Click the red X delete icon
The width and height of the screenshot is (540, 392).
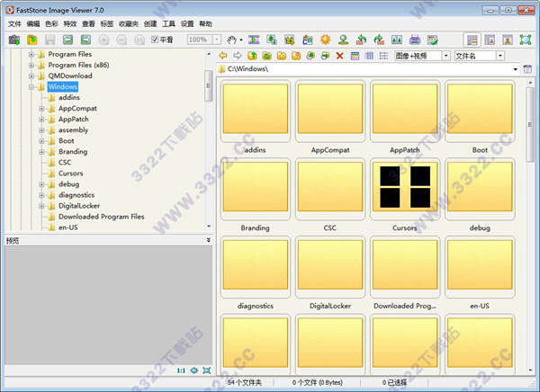click(x=339, y=56)
